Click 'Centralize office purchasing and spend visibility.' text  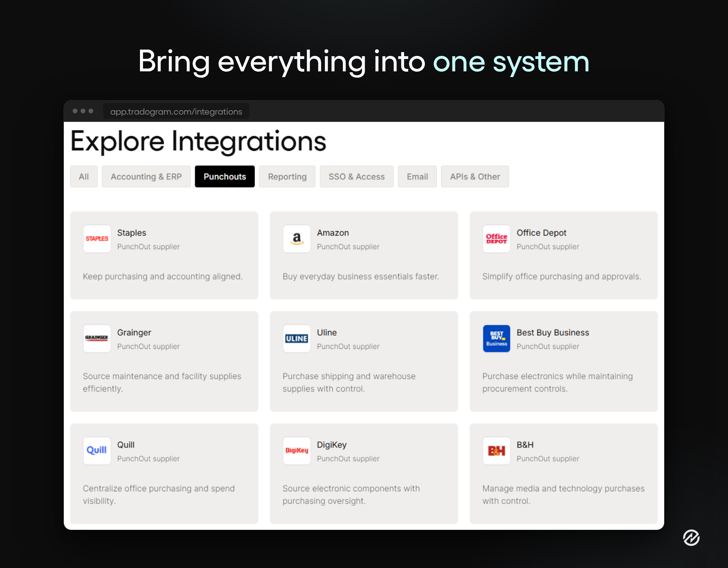(x=159, y=494)
